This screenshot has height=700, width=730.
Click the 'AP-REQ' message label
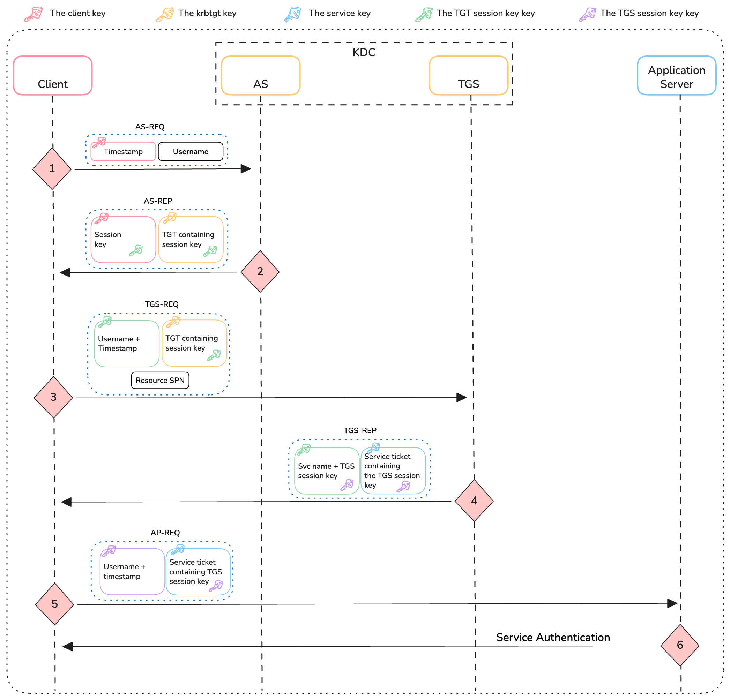pos(165,533)
